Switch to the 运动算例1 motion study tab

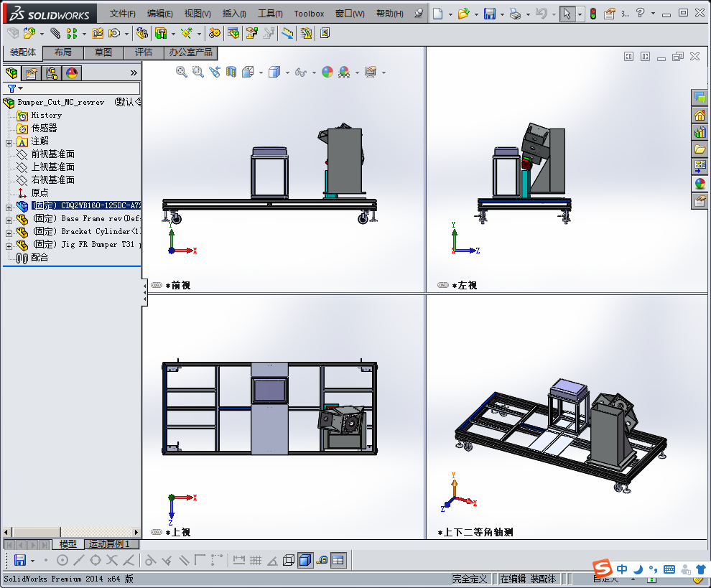tap(109, 544)
